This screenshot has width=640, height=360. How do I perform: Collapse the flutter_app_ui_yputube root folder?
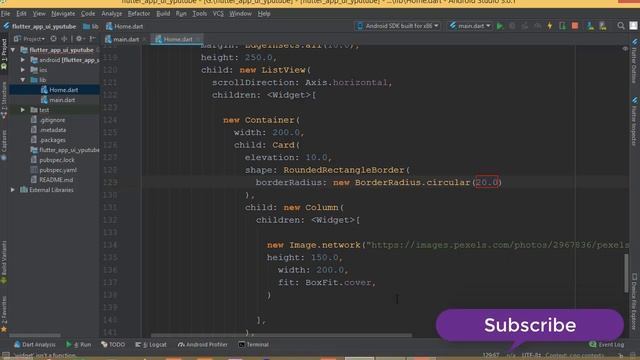(13, 50)
